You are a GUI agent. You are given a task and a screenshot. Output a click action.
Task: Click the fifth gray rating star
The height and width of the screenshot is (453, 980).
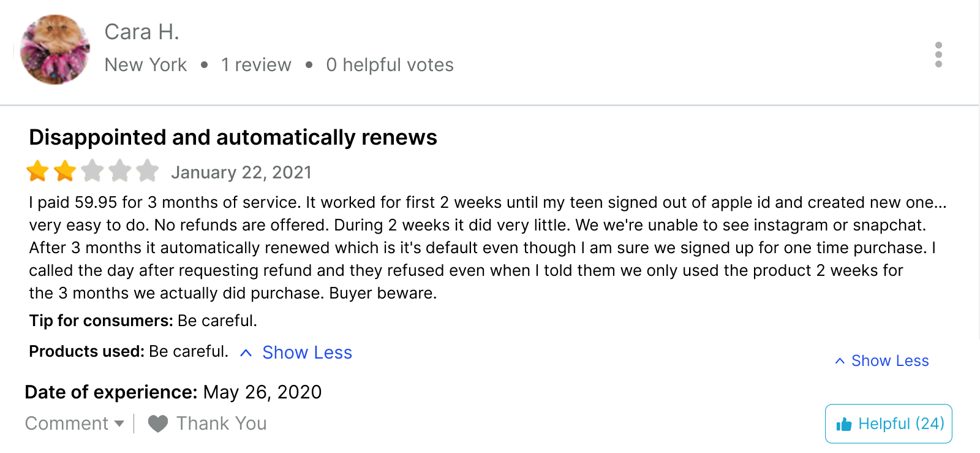148,171
